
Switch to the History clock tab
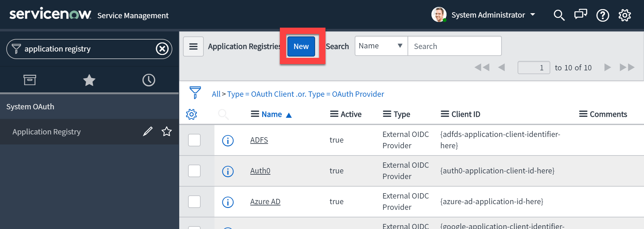coord(149,80)
